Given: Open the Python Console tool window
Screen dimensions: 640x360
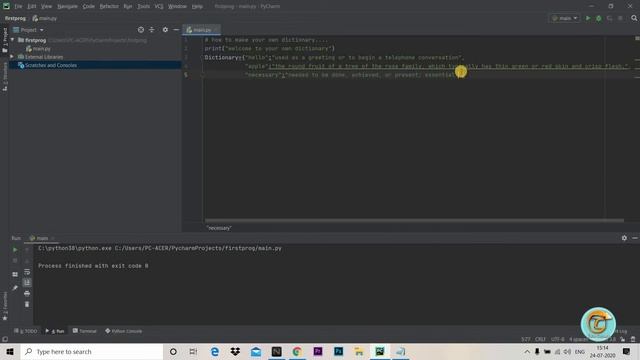Looking at the screenshot, I should [124, 331].
